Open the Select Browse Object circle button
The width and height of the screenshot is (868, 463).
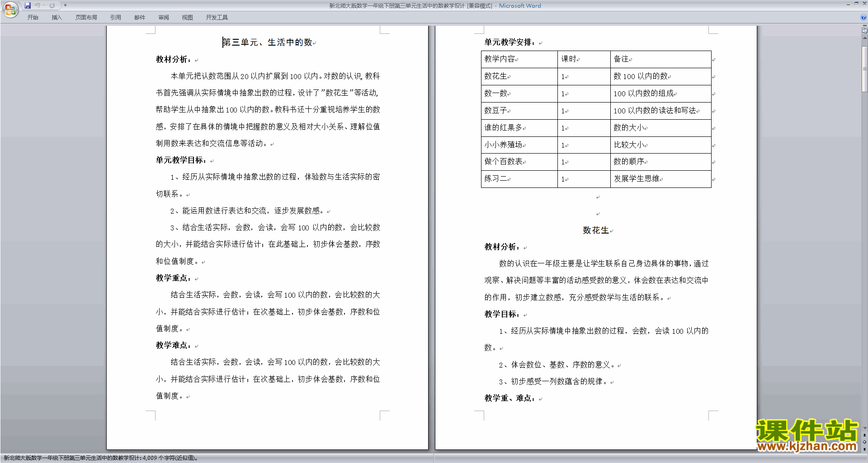click(865, 442)
